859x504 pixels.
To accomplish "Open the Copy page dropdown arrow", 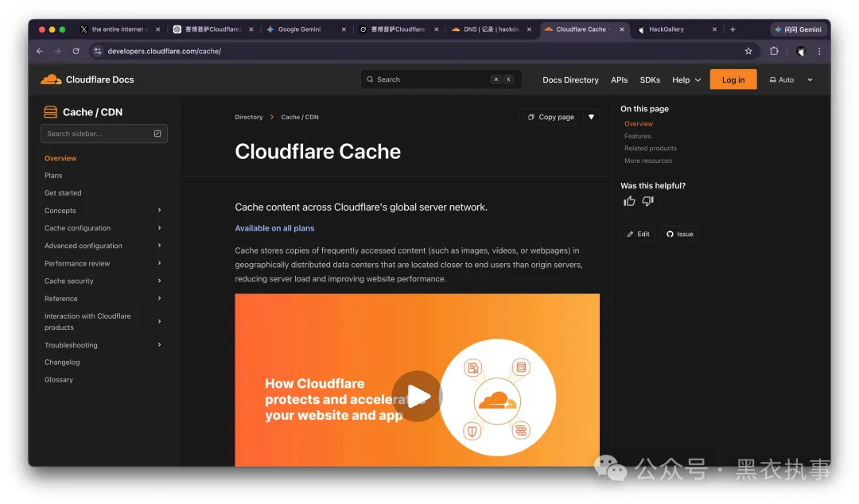I will point(591,117).
